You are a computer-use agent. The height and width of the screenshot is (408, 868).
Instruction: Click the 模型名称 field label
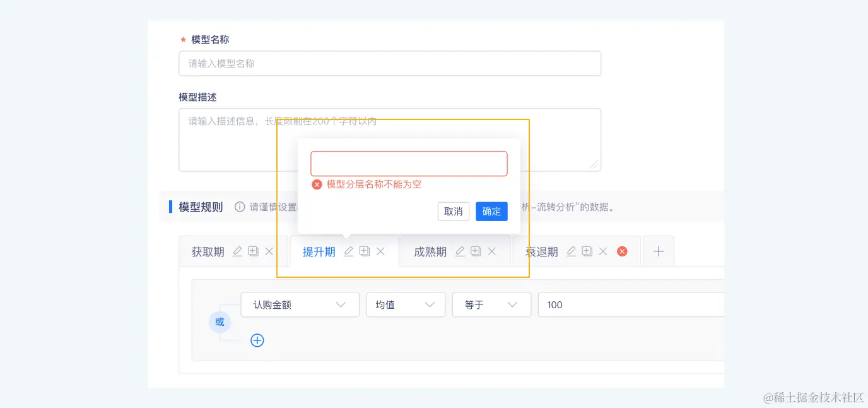click(210, 39)
